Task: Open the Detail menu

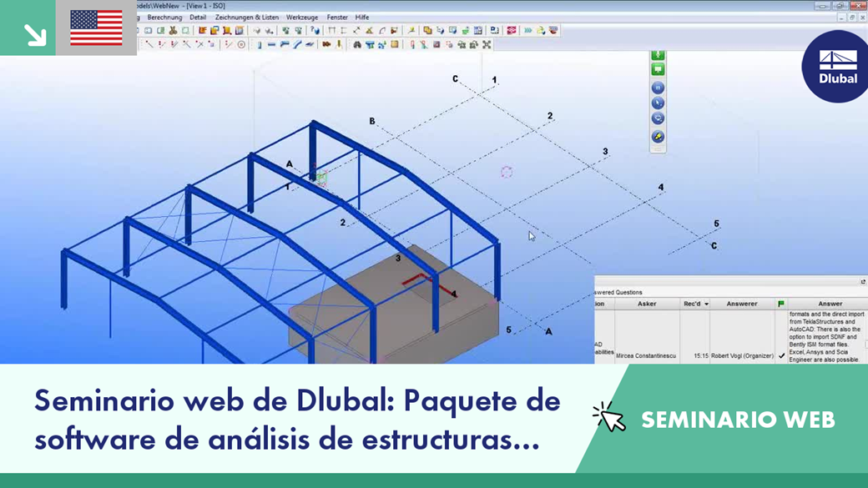Action: coord(198,18)
